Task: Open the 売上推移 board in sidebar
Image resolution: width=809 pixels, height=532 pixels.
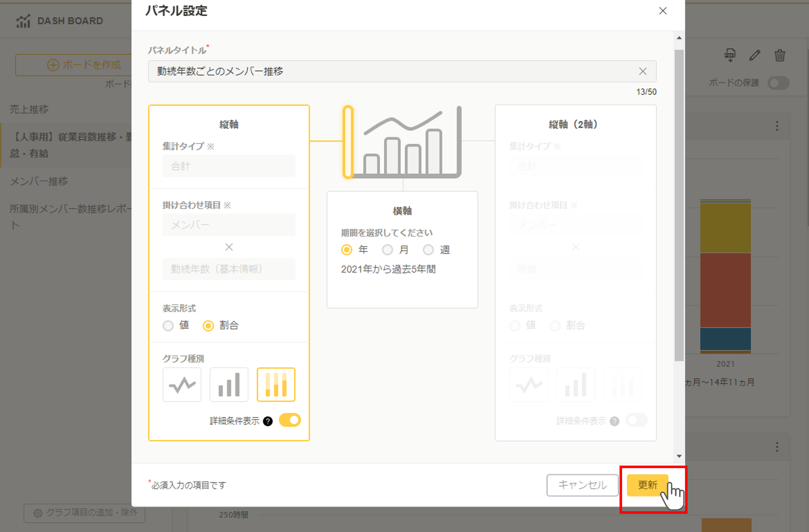Action: click(x=29, y=110)
